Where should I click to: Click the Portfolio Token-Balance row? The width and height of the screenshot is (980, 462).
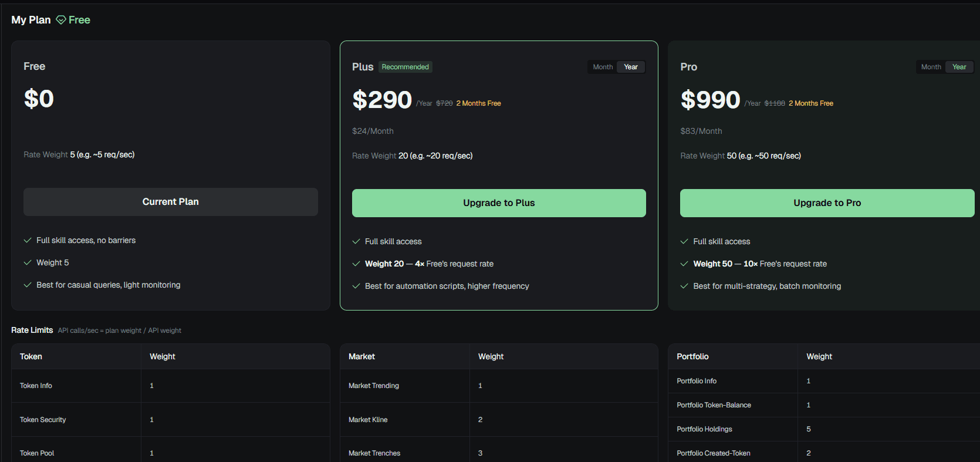click(x=824, y=405)
